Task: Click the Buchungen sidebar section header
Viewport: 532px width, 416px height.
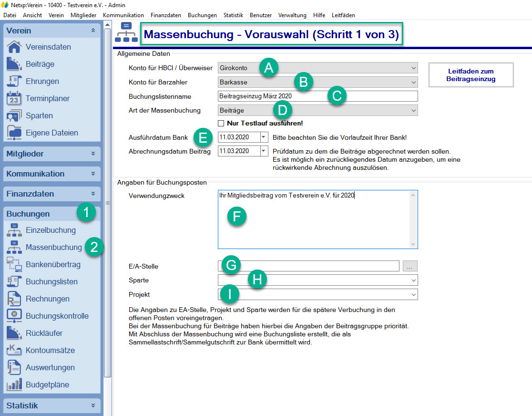Action: 52,214
